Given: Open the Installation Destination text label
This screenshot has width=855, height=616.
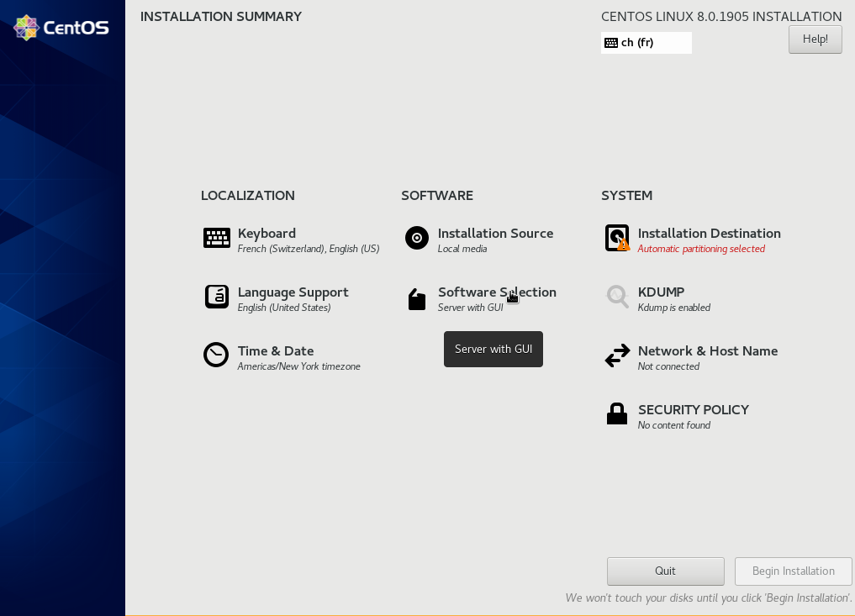Looking at the screenshot, I should tap(709, 234).
